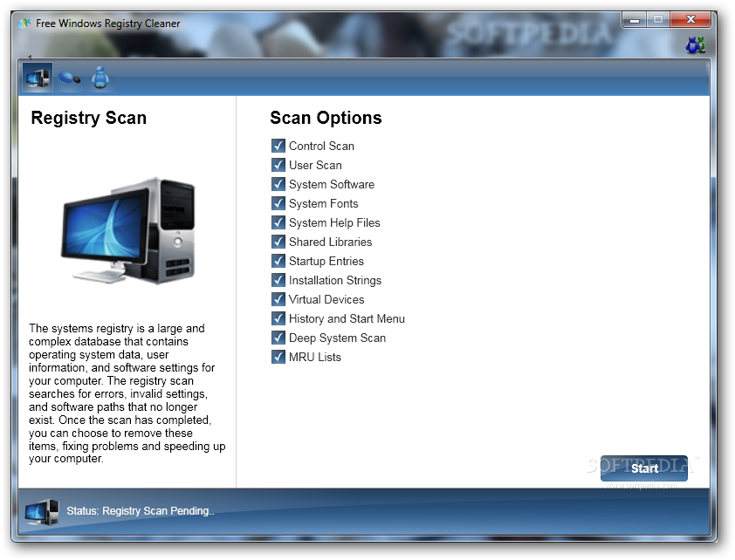Uncheck the Control Scan checkbox
The width and height of the screenshot is (735, 560).
pos(278,146)
